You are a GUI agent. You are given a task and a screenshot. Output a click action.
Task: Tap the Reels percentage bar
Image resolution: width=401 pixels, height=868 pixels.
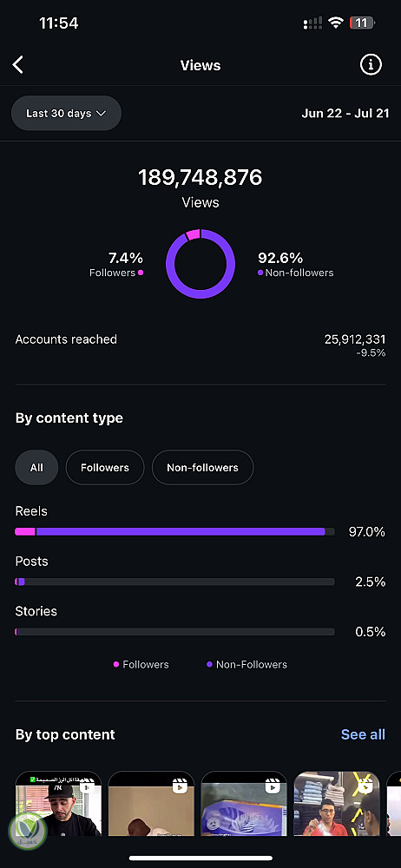pyautogui.click(x=175, y=531)
